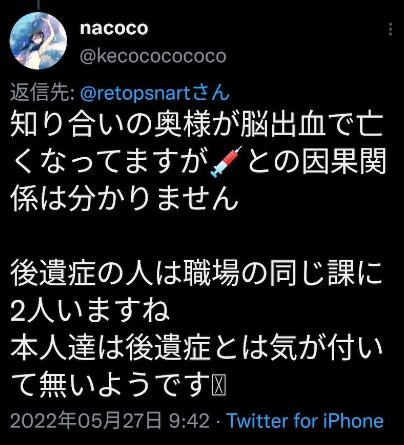
Task: Click the Twitter for iPhone source link
Action: pos(305,421)
